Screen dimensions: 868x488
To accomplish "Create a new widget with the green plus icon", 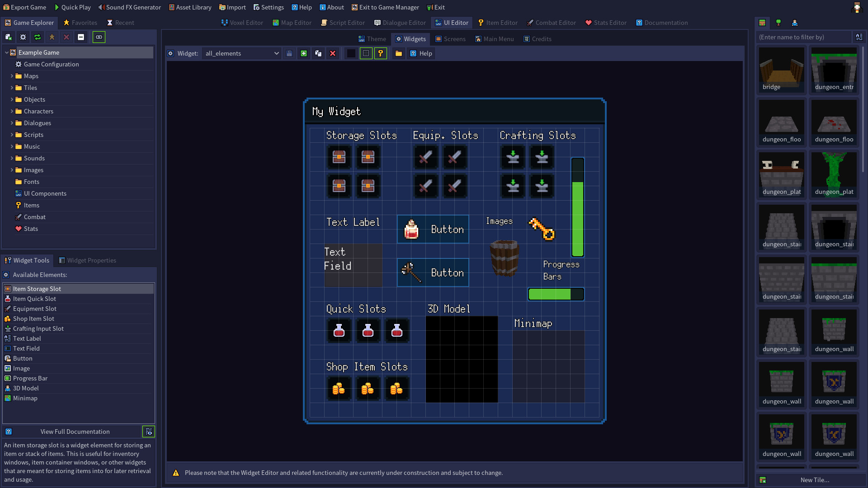I will point(303,53).
